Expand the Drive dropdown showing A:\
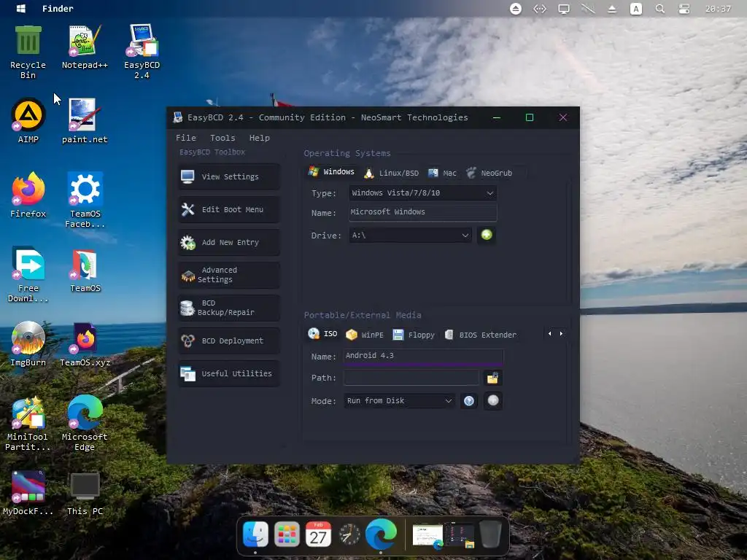 (x=410, y=236)
